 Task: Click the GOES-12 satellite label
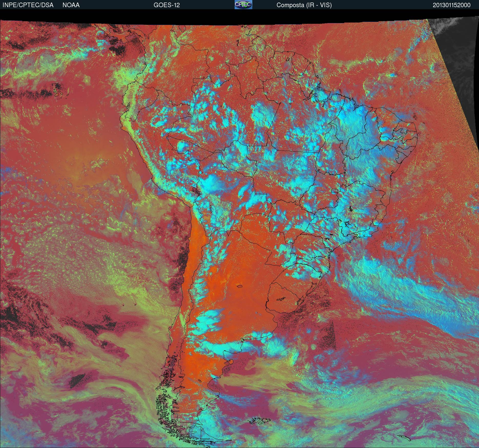coord(166,5)
